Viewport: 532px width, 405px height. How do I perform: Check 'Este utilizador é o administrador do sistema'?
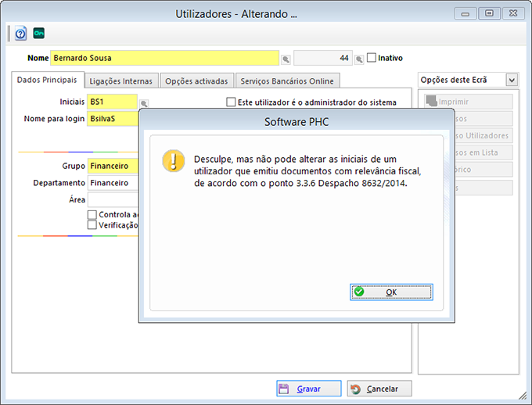[x=231, y=102]
